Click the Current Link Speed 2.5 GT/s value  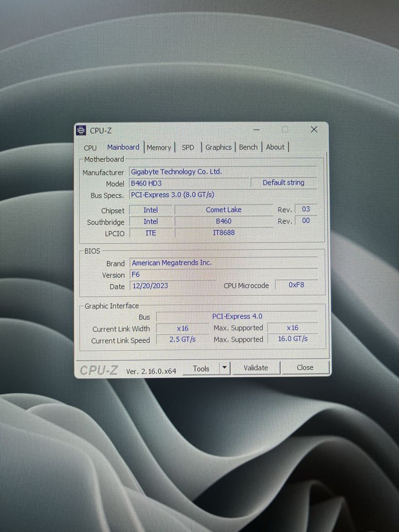[182, 339]
